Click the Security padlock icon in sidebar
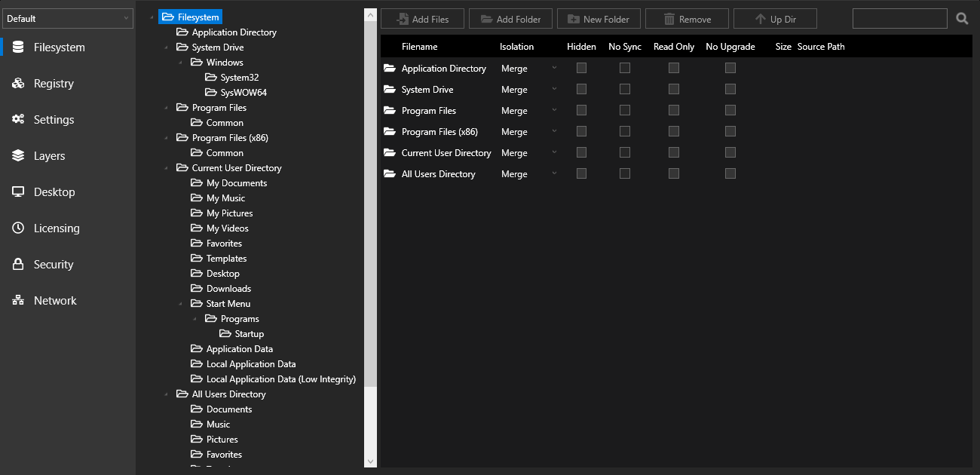 (18, 264)
